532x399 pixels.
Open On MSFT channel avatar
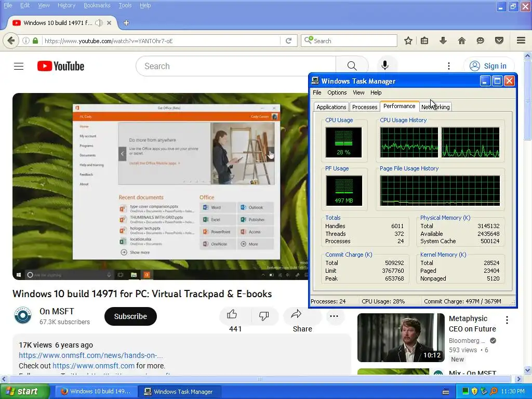(x=23, y=315)
